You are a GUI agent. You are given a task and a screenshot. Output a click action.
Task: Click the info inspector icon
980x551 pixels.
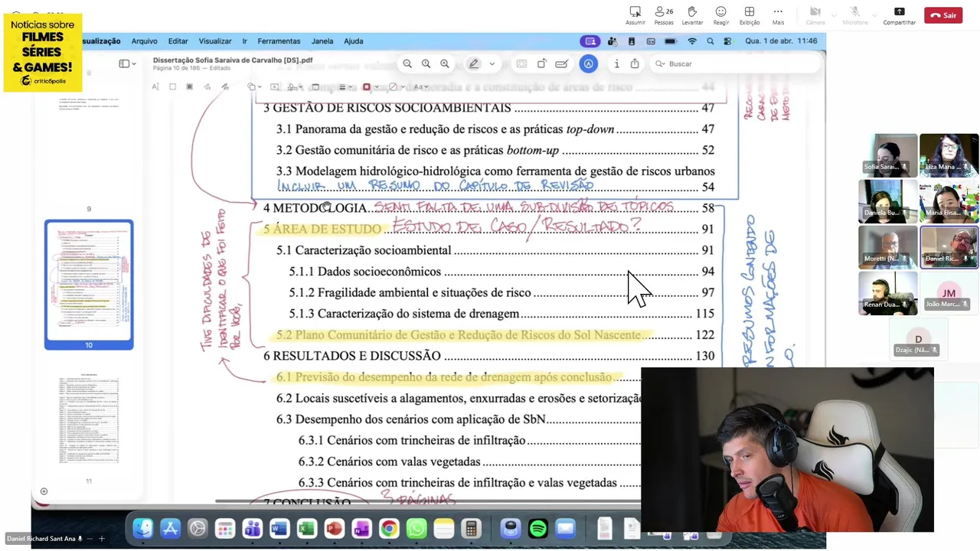pyautogui.click(x=616, y=64)
